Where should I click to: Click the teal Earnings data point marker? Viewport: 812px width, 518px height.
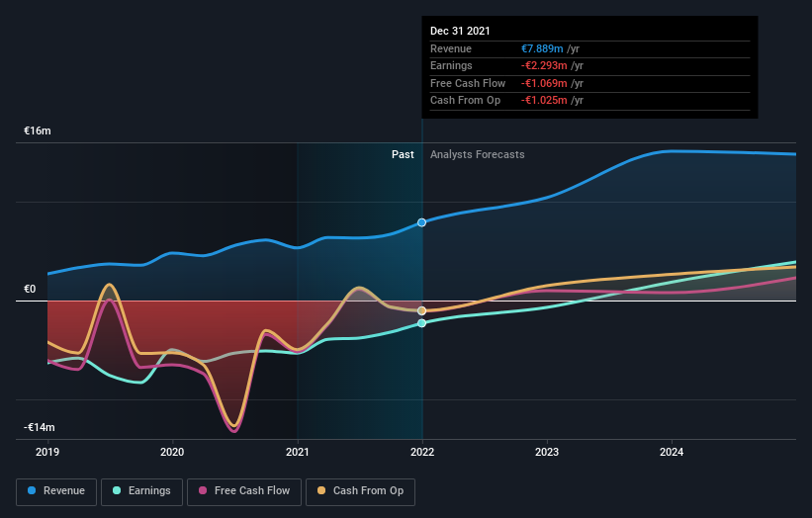pyautogui.click(x=422, y=323)
